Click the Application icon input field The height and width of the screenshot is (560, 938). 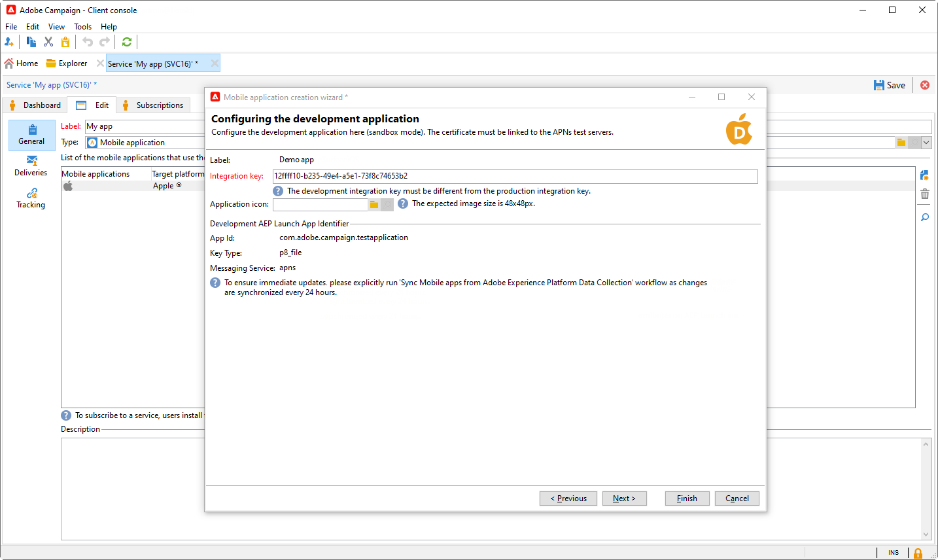(x=321, y=205)
